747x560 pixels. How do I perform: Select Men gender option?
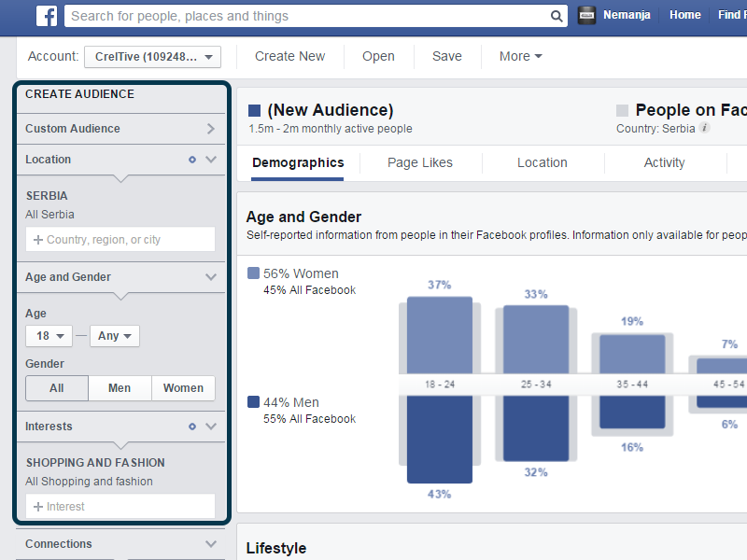coord(120,388)
